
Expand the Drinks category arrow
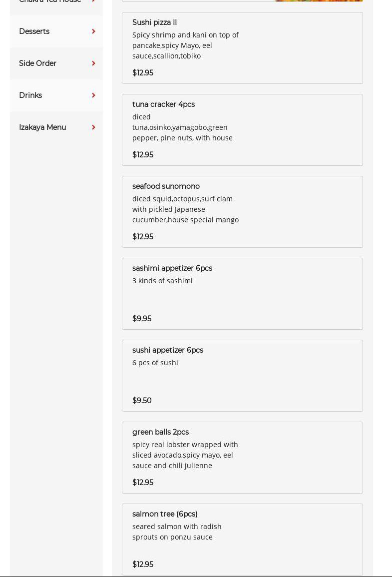(93, 95)
